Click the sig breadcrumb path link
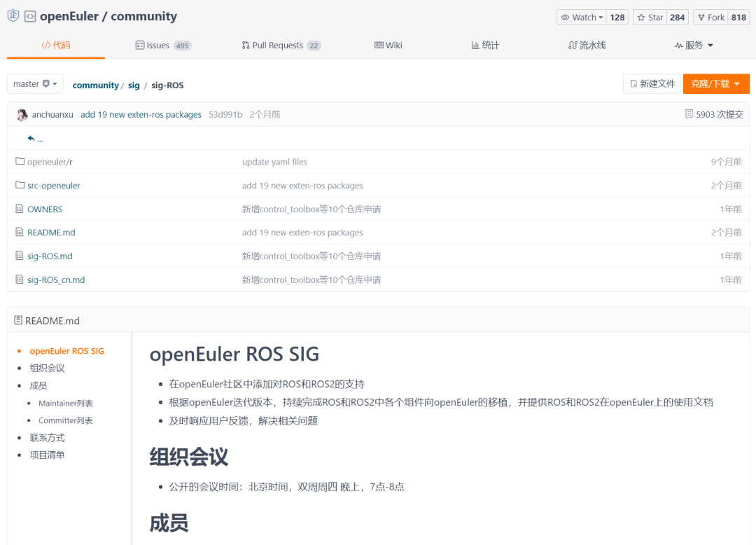Screen dimensions: 756x545 (x=134, y=85)
